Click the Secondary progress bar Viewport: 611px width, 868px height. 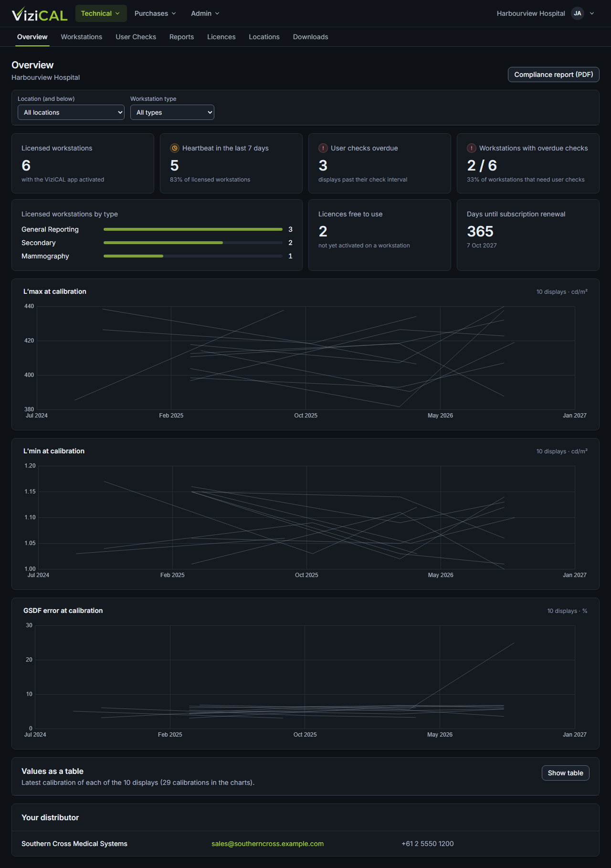193,243
